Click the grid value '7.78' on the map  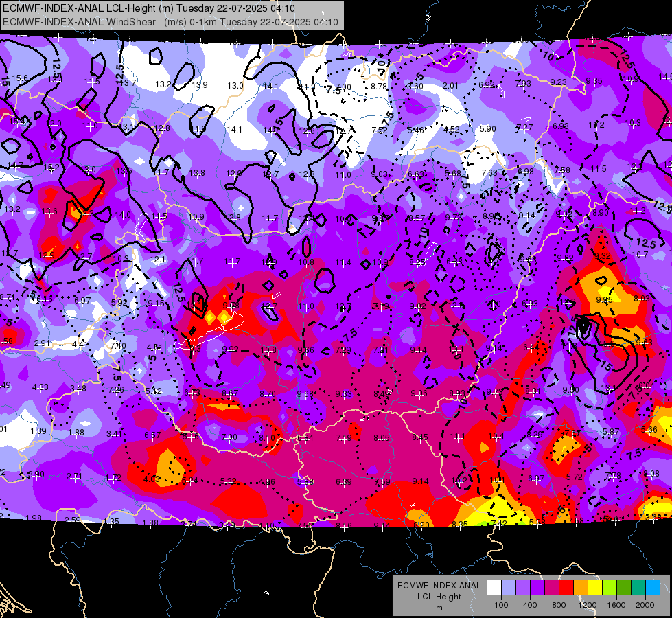pyautogui.click(x=612, y=475)
